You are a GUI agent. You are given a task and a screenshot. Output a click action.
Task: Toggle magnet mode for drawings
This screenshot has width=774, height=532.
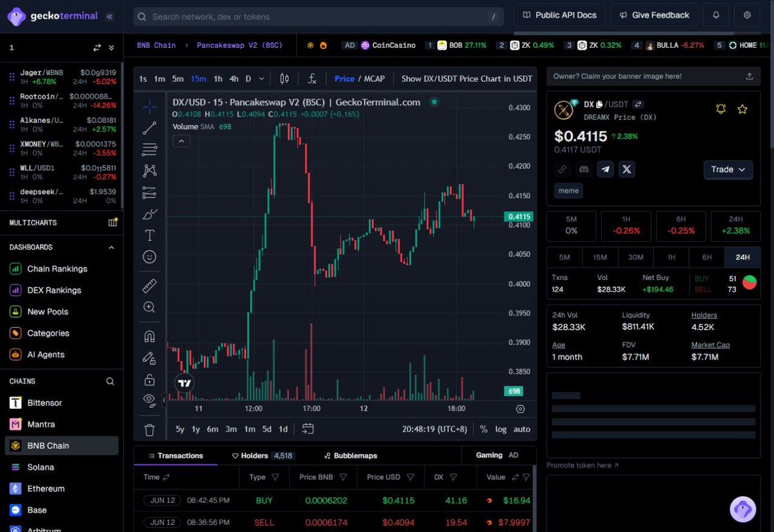pyautogui.click(x=150, y=336)
